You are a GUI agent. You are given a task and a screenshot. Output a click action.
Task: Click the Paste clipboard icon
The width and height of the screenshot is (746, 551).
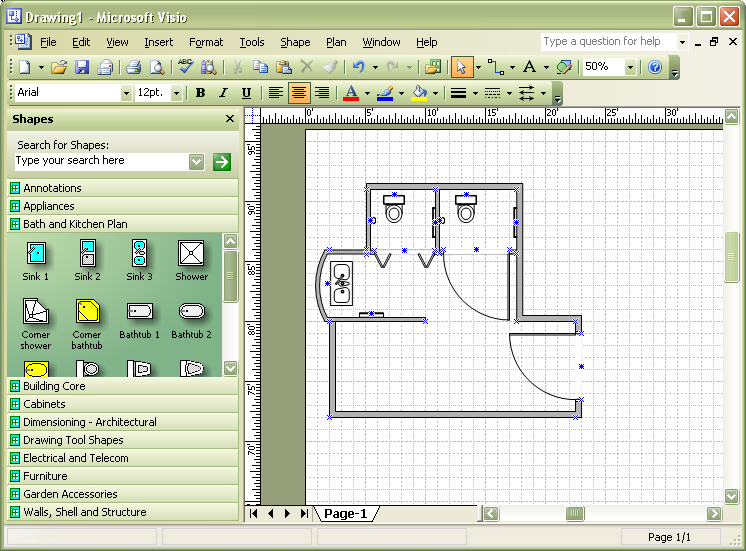point(284,67)
